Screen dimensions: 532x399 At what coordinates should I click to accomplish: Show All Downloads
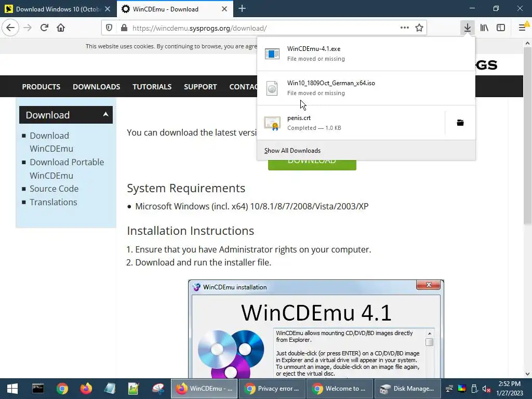click(x=366, y=150)
